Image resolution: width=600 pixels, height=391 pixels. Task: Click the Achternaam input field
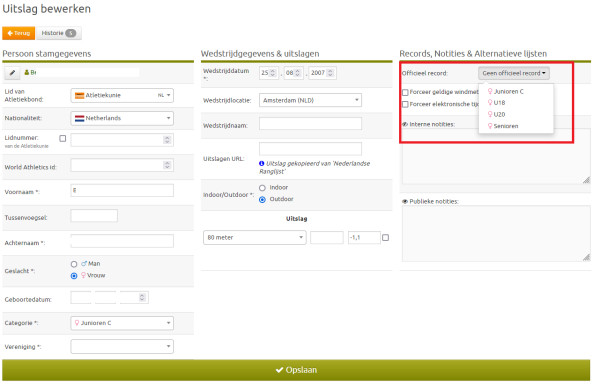[x=122, y=241]
